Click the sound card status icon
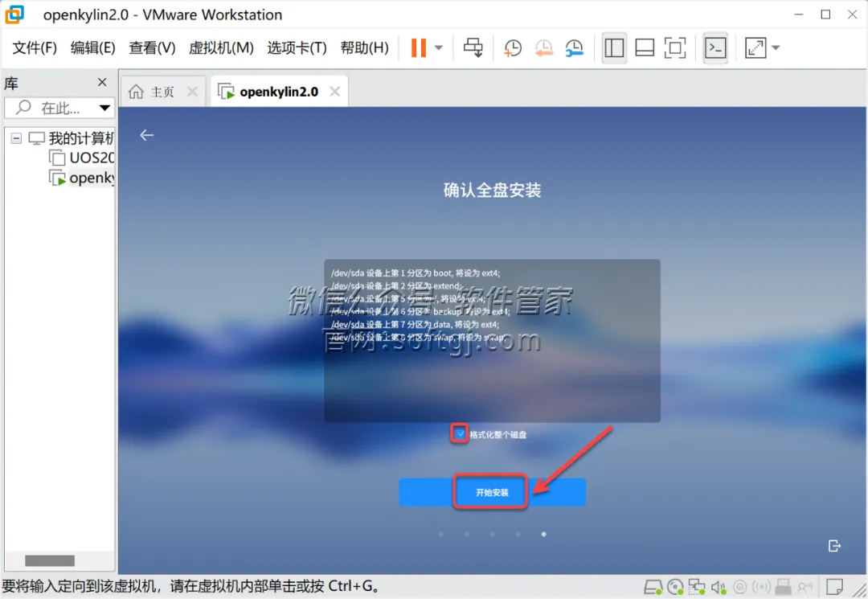This screenshot has height=599, width=868. click(x=719, y=586)
